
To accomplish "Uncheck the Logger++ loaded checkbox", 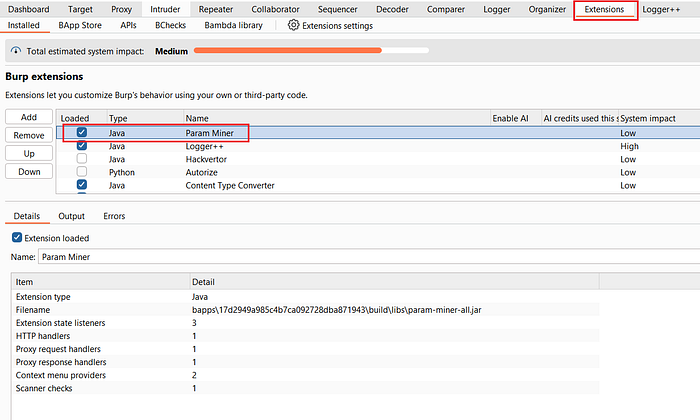I will [x=82, y=146].
